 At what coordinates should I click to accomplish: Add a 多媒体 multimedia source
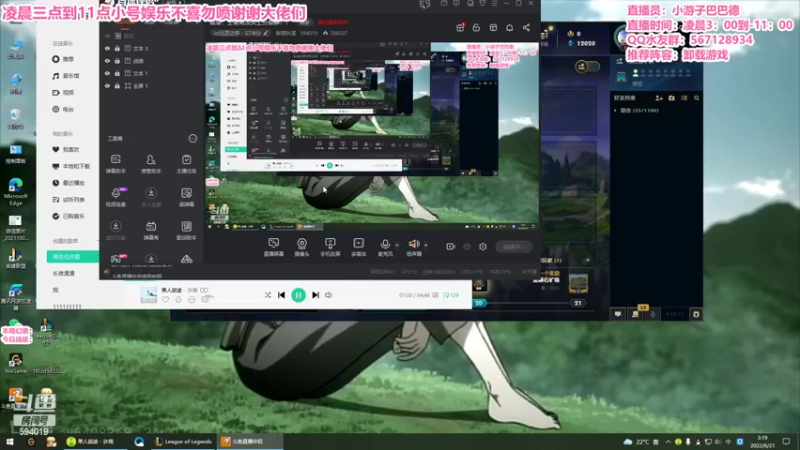(x=359, y=247)
